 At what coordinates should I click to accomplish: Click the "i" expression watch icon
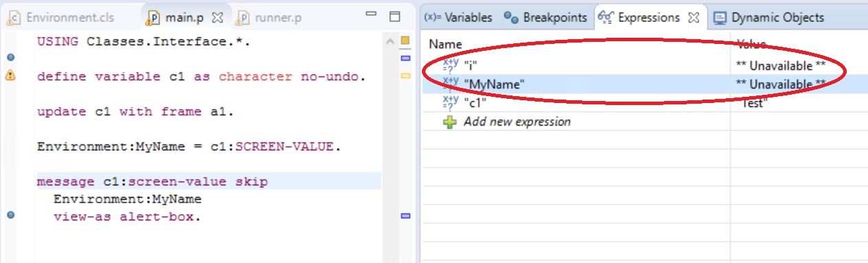click(x=450, y=65)
